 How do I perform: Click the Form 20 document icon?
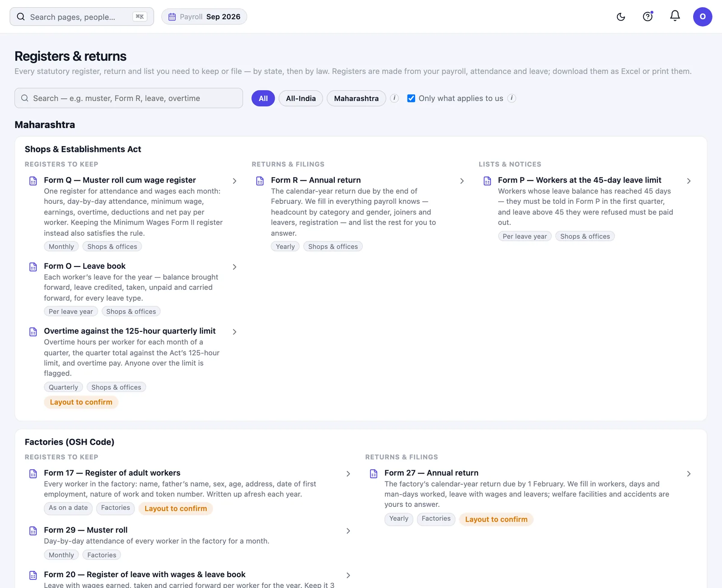point(33,575)
